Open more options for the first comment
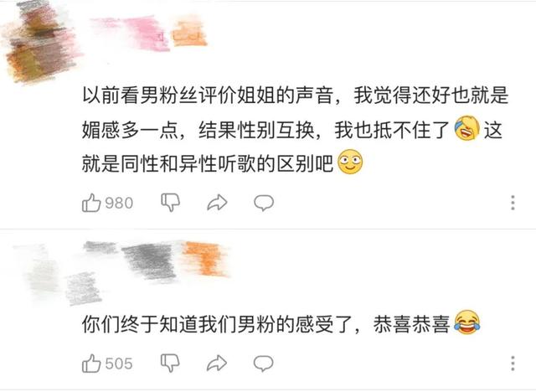Viewport: 536px width, 392px height. (513, 203)
